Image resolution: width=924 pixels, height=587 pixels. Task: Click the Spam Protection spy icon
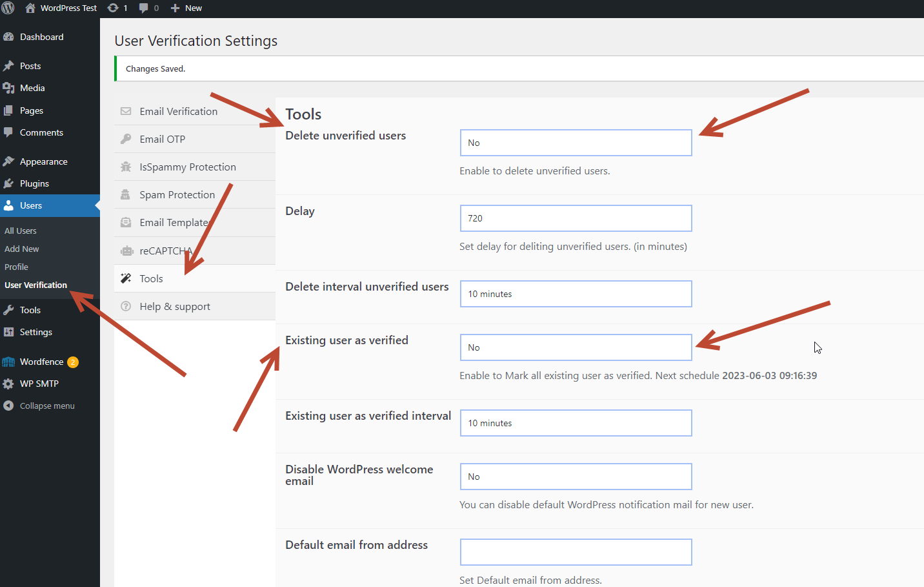[x=126, y=194]
